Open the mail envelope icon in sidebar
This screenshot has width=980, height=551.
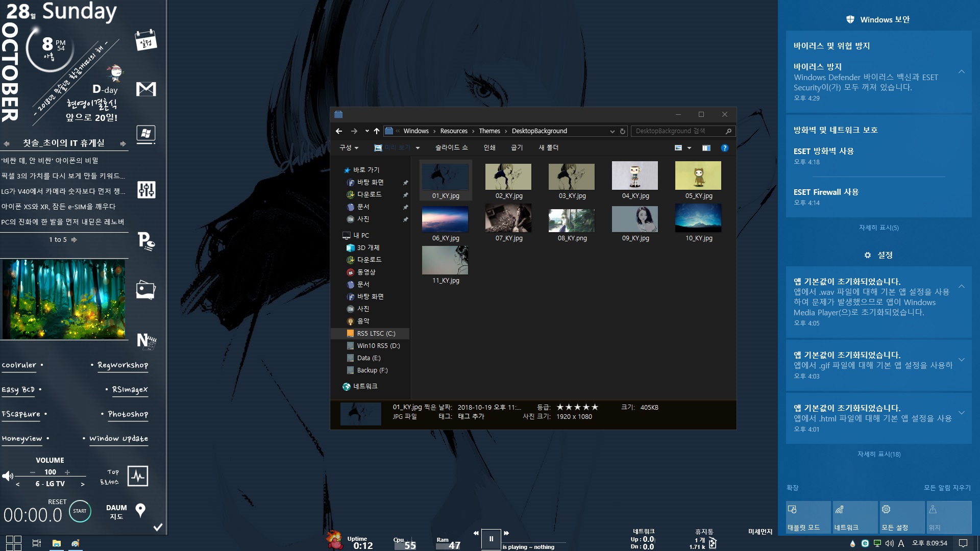pos(146,89)
